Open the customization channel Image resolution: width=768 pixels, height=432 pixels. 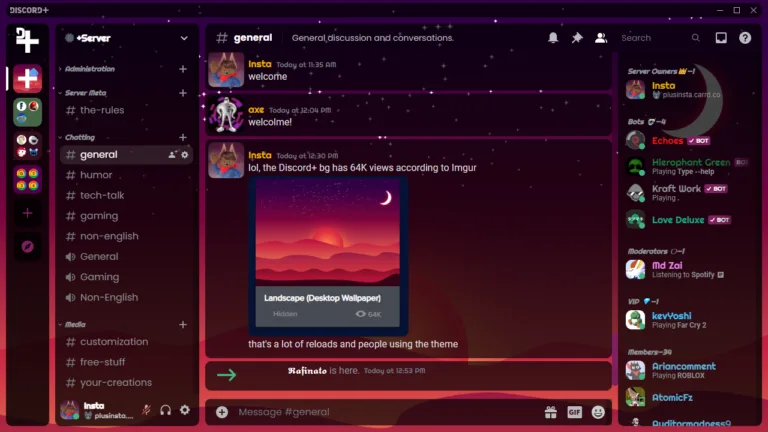(x=126, y=342)
